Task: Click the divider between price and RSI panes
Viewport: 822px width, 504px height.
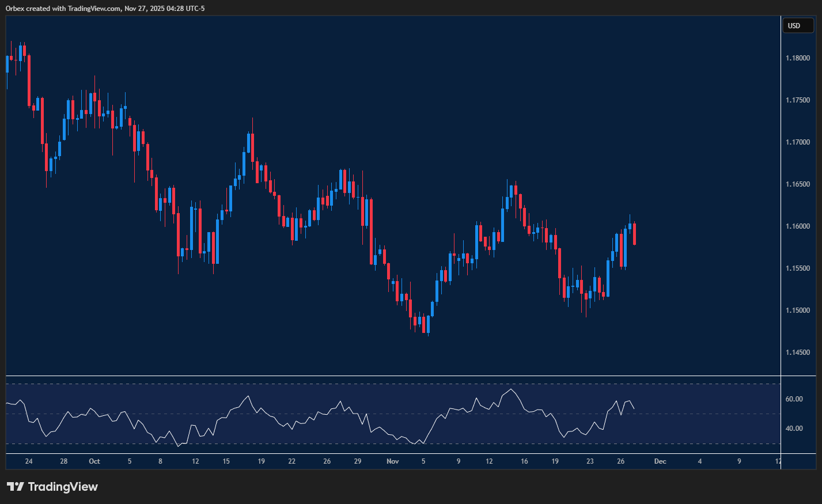Action: click(x=392, y=376)
